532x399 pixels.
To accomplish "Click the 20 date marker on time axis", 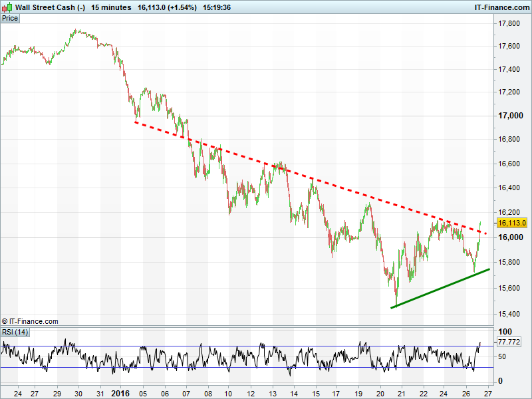I will click(x=382, y=393).
